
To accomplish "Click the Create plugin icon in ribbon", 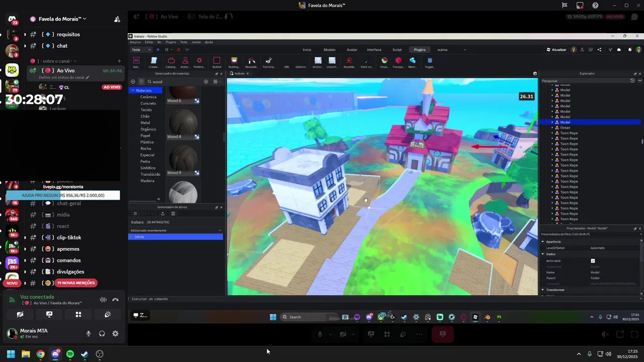I will click(x=154, y=61).
